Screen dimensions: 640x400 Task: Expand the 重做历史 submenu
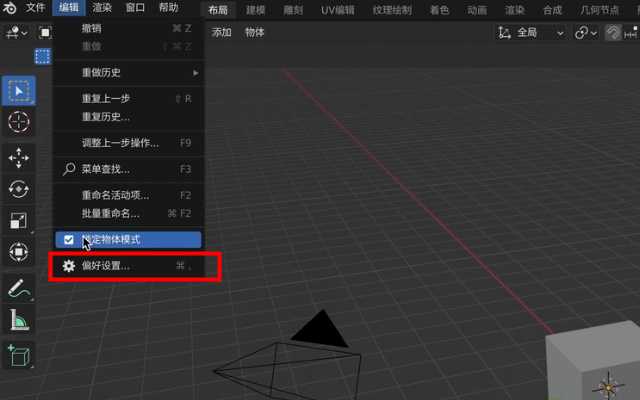128,73
